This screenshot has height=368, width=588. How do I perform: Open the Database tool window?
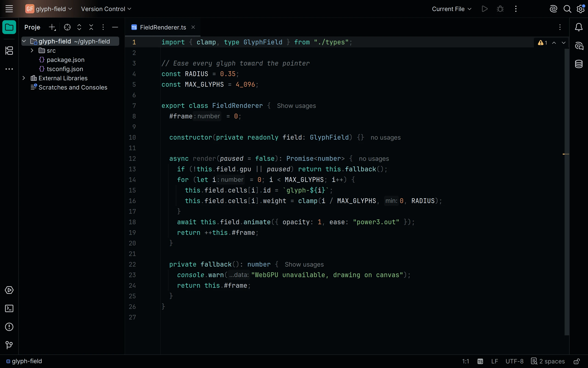[x=579, y=64]
